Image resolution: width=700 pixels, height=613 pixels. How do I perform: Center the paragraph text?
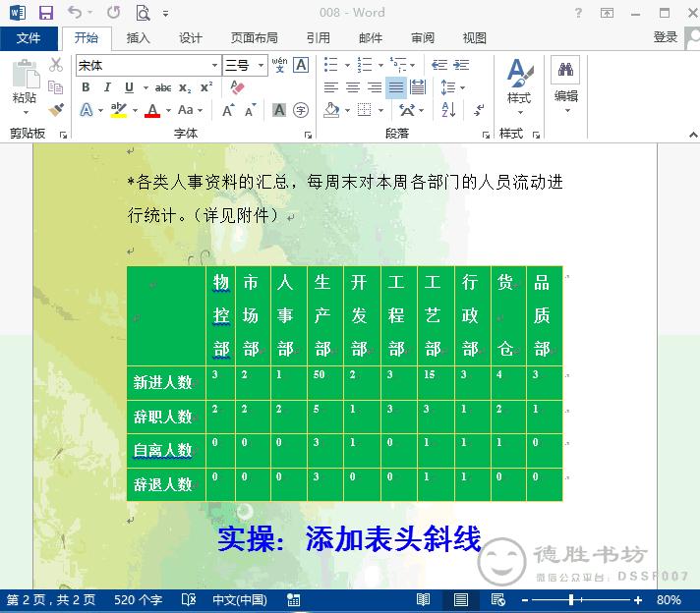coord(353,87)
